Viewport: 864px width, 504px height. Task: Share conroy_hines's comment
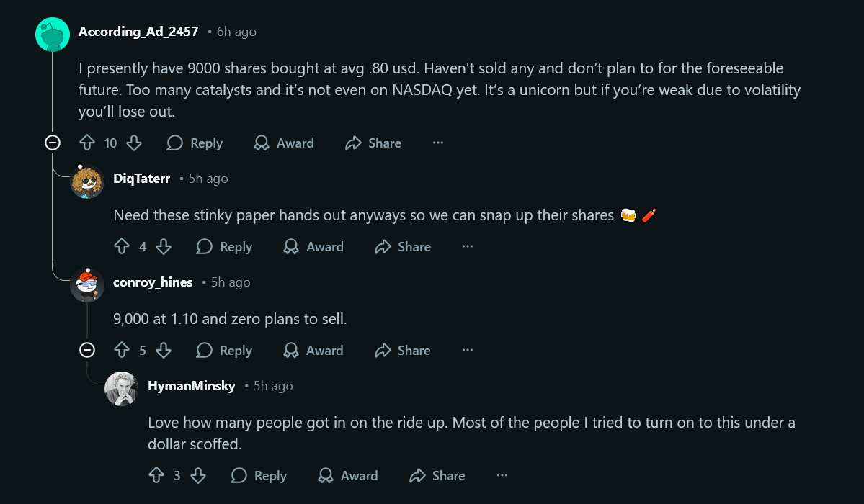coord(403,351)
